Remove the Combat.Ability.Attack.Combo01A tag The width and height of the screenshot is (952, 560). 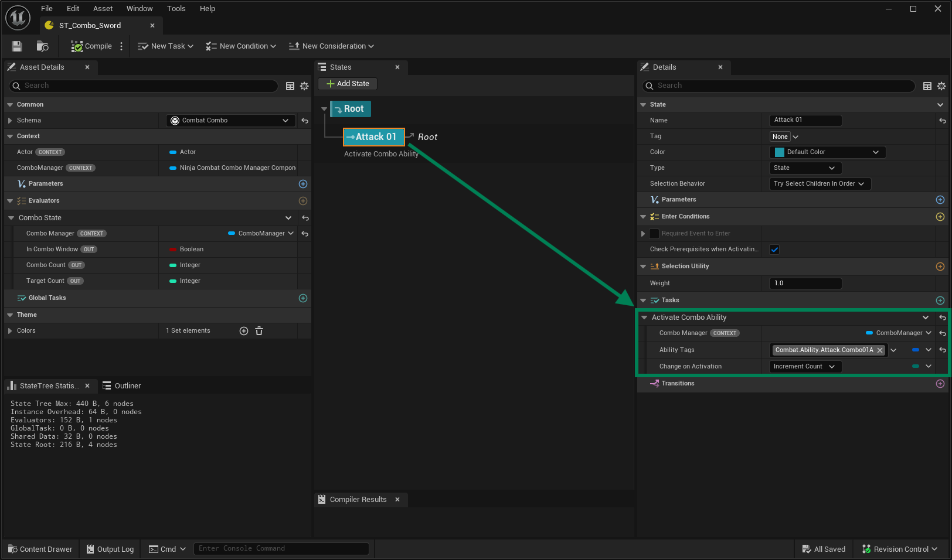(880, 350)
